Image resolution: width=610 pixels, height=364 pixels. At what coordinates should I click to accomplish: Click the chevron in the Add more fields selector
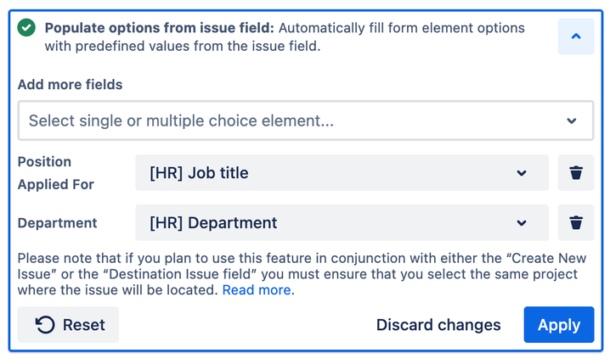click(x=572, y=121)
